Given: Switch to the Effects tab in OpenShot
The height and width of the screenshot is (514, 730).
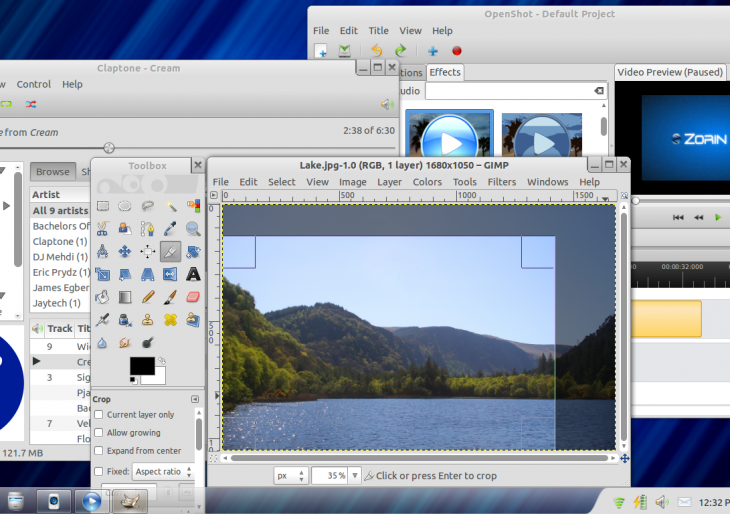Looking at the screenshot, I should [444, 72].
